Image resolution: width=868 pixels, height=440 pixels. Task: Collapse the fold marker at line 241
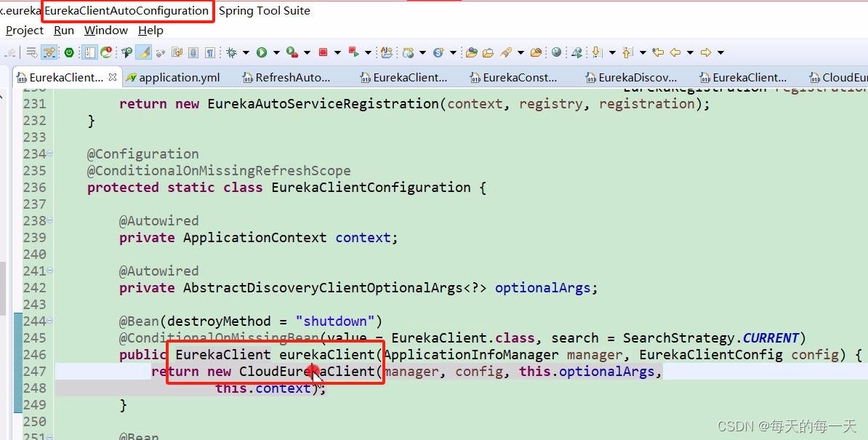(50, 271)
